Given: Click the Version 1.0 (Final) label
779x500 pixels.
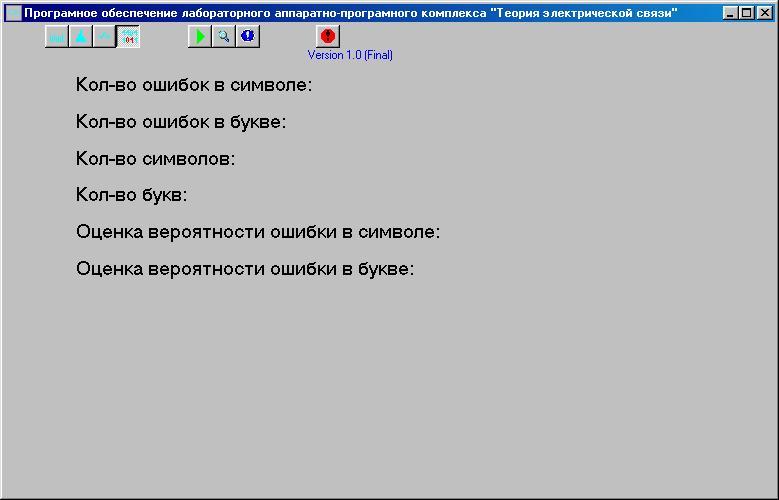Looking at the screenshot, I should 350,55.
